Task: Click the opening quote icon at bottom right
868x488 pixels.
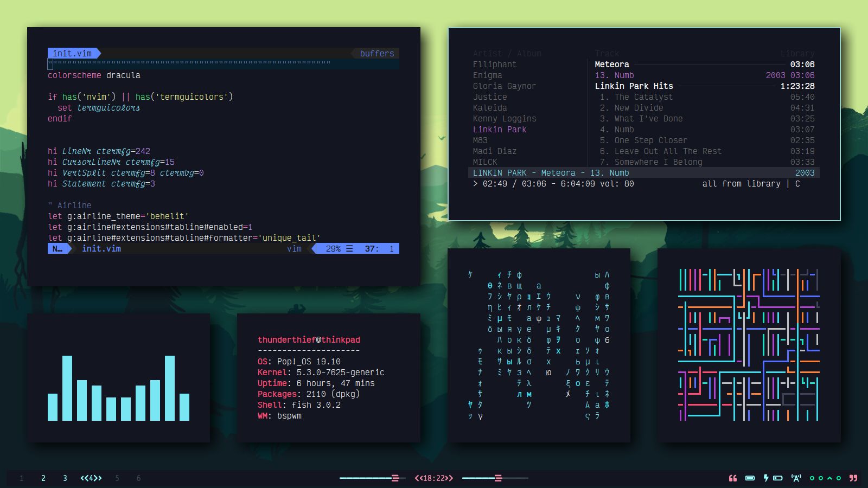Action: point(733,478)
